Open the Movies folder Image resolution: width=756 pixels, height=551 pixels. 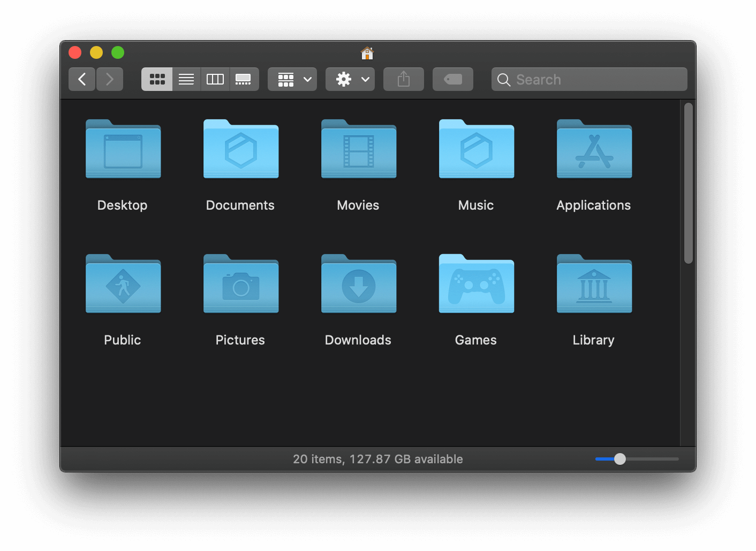pos(358,150)
